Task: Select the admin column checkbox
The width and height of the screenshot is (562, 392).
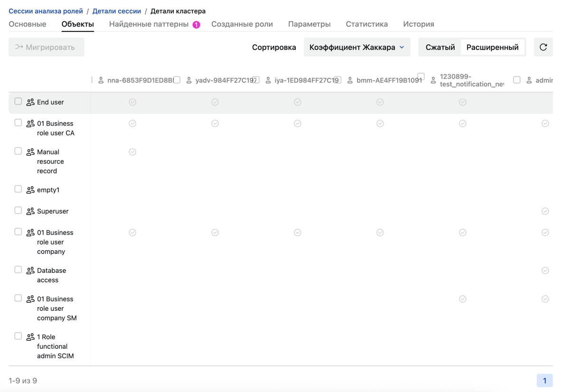Action: [516, 80]
